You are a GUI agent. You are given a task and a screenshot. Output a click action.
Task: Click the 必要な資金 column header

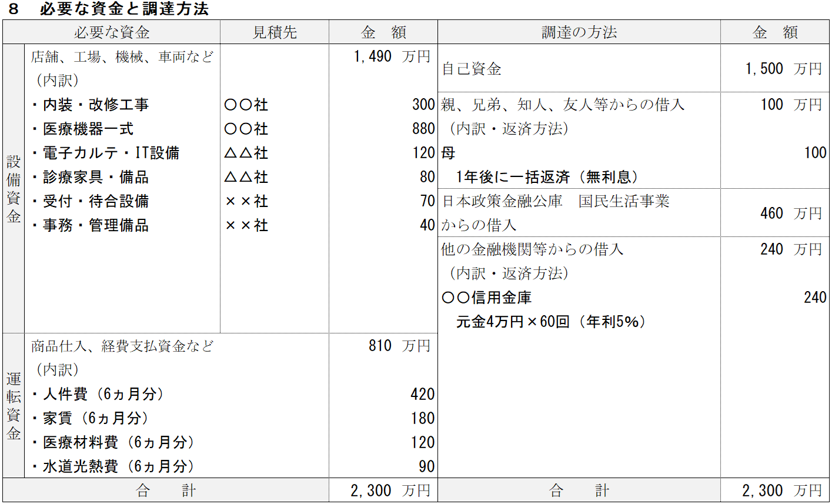pos(112,32)
